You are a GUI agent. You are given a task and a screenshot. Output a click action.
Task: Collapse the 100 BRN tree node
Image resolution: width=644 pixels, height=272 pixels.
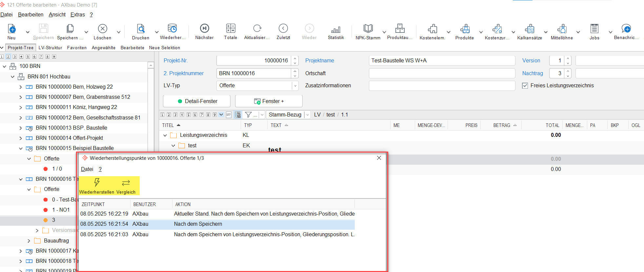(5, 66)
